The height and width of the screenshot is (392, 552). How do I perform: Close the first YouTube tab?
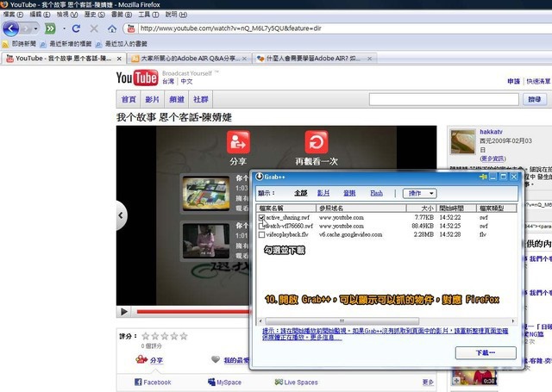coord(119,59)
